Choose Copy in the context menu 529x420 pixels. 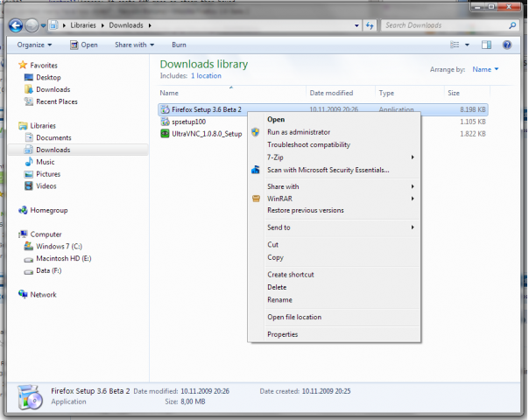[342, 257]
